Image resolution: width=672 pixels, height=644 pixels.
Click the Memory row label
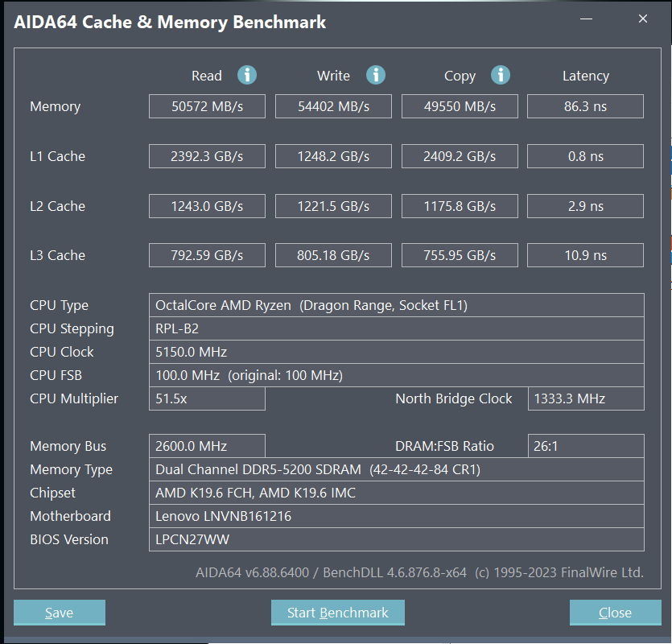[56, 107]
